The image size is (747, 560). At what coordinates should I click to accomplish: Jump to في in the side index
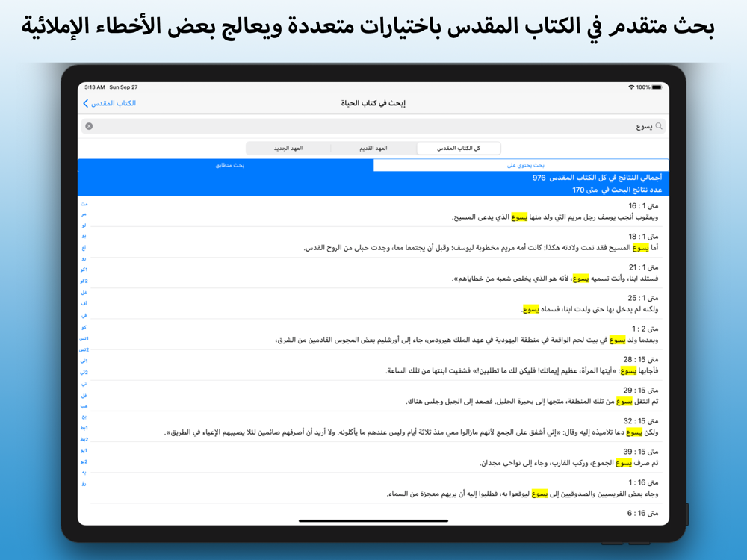tap(84, 315)
